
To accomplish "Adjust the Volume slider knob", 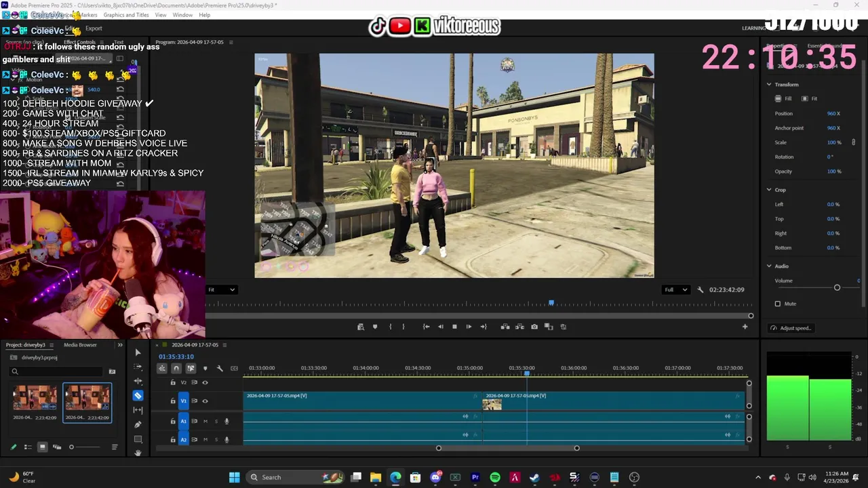I will click(x=837, y=288).
